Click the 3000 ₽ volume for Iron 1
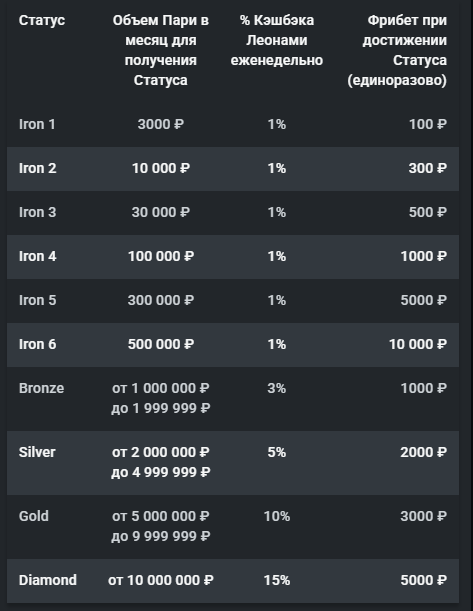Image resolution: width=473 pixels, height=611 pixels. point(161,125)
